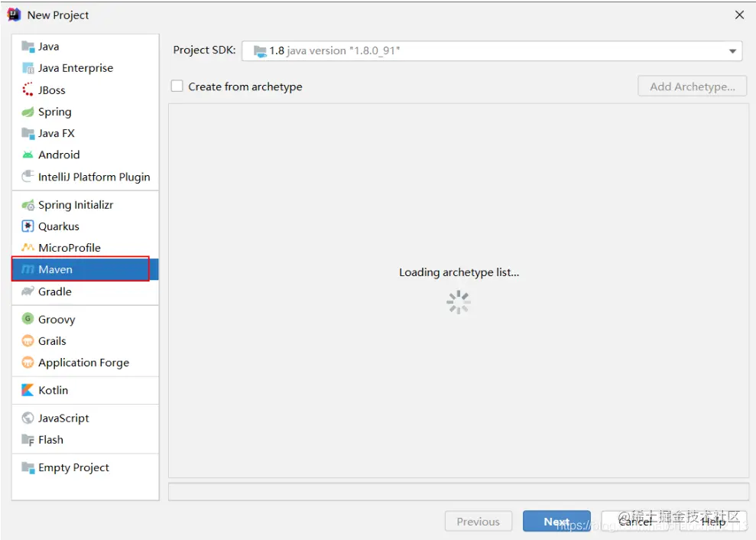The height and width of the screenshot is (540, 756).
Task: Click the Project SDK version text field
Action: (x=492, y=50)
